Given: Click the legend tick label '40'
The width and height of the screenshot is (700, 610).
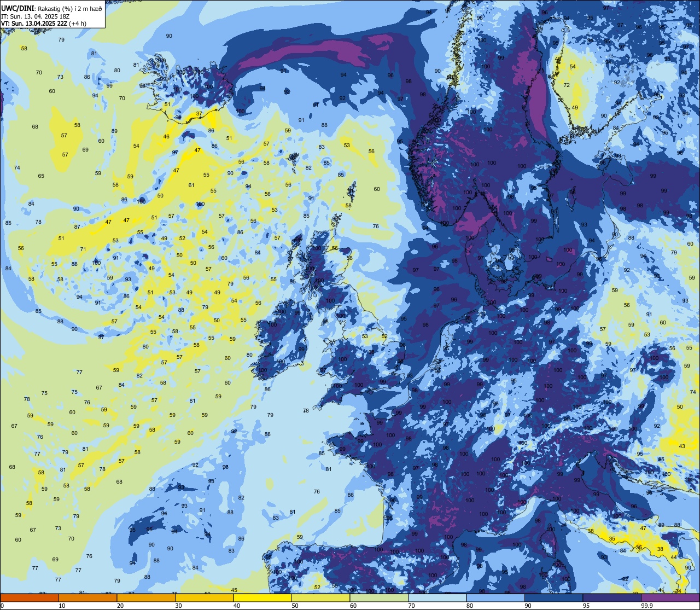Looking at the screenshot, I should pyautogui.click(x=237, y=606).
